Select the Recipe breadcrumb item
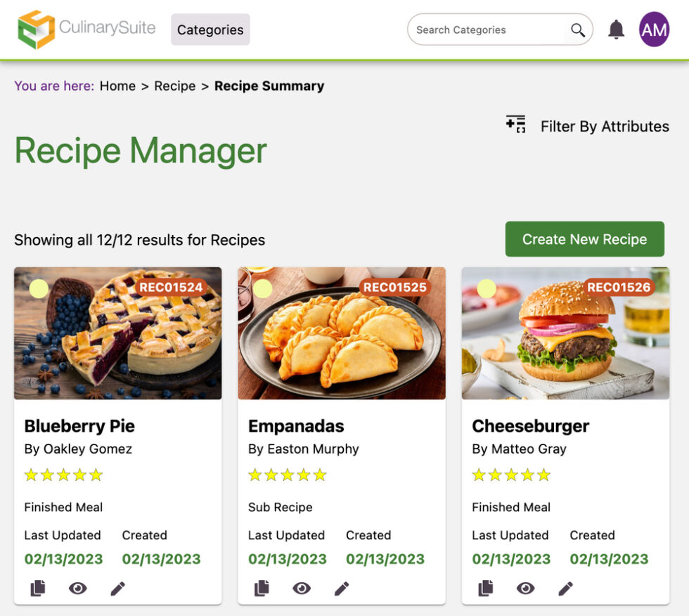The height and width of the screenshot is (616, 689). (174, 86)
